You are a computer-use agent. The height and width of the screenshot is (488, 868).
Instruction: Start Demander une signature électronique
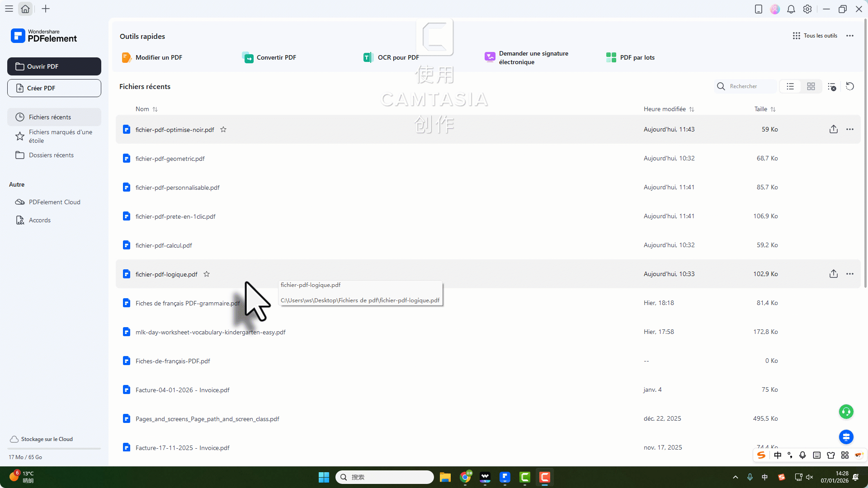pos(533,57)
